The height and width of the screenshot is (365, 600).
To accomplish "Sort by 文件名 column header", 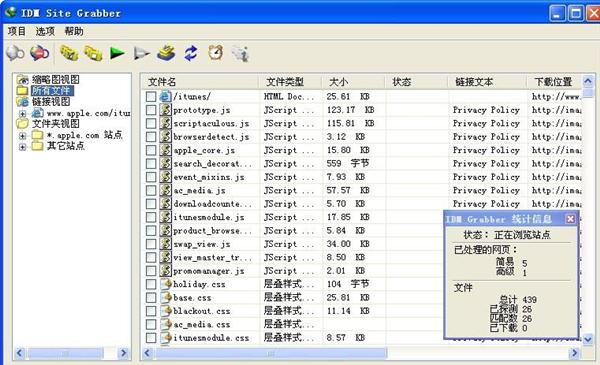I will [x=201, y=81].
